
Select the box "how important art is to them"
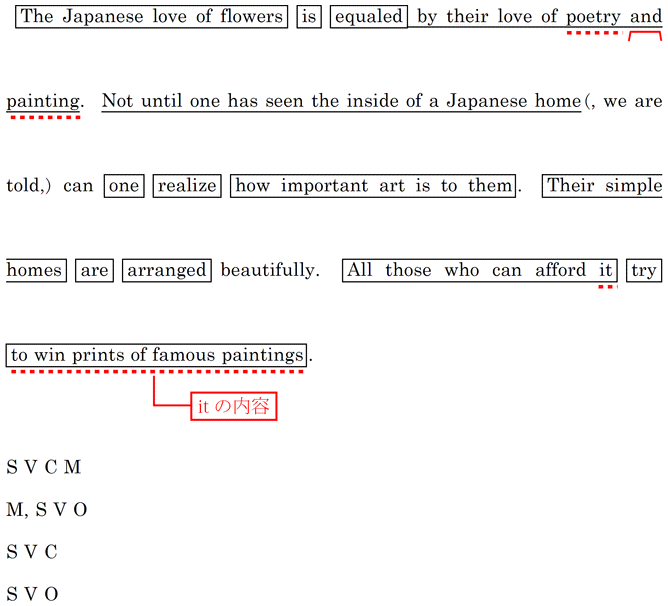(374, 186)
